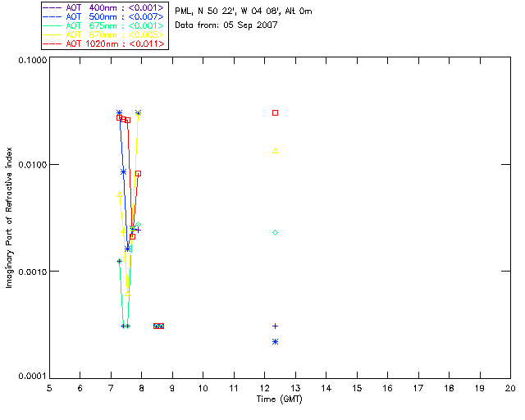
Task: Select the overlapping red-boxed markers near 8.5 GMT
Action: click(x=158, y=326)
